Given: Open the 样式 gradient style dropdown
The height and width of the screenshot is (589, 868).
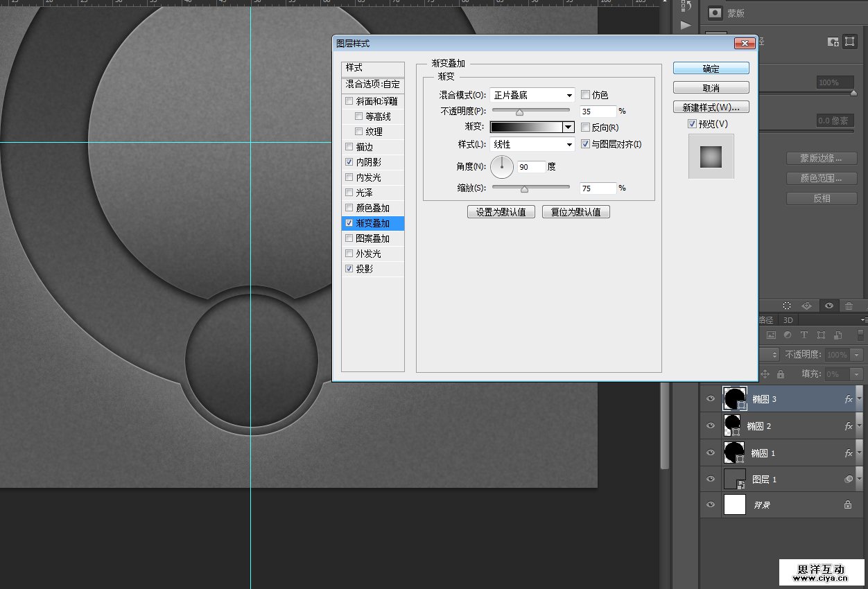Looking at the screenshot, I should click(532, 145).
